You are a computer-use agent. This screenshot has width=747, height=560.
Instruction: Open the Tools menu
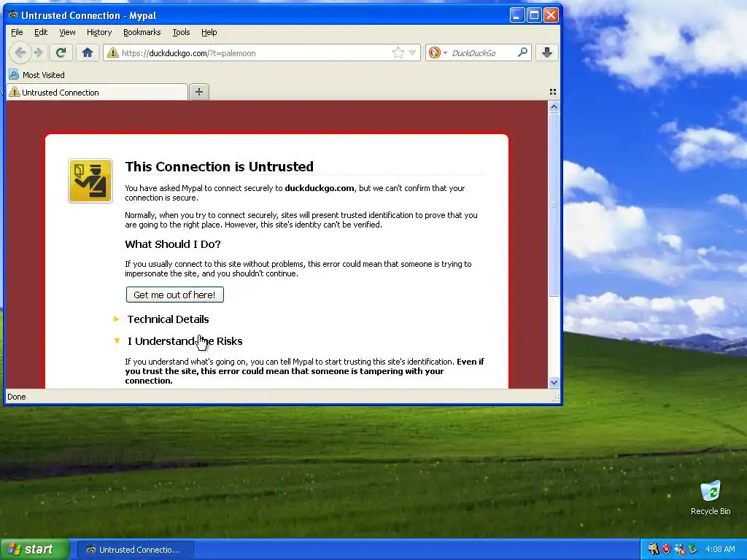[181, 32]
